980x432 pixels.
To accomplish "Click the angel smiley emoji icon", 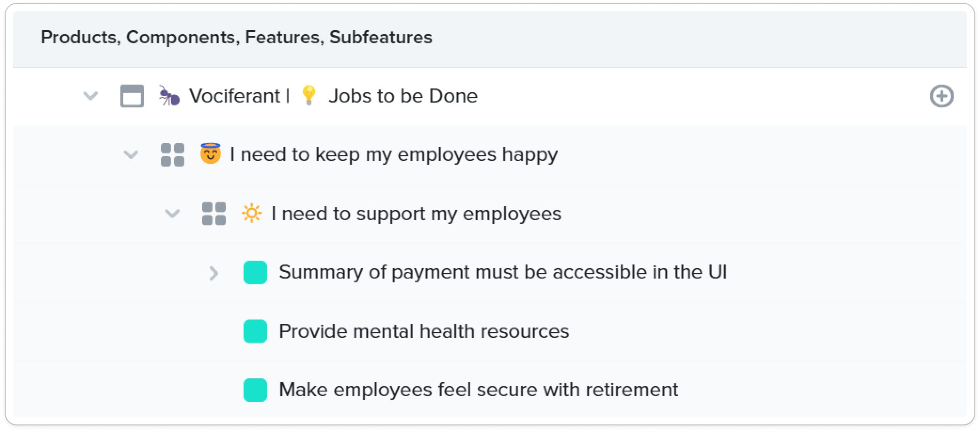I will [210, 154].
